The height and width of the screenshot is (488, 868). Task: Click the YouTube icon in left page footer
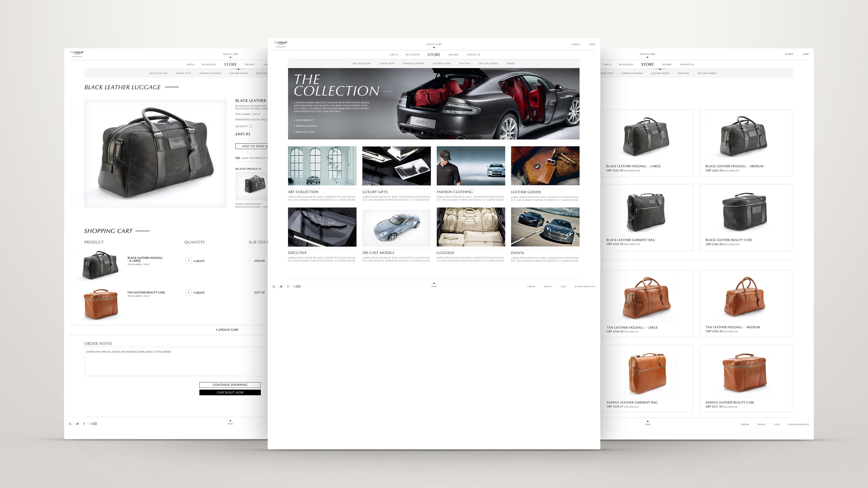[93, 424]
